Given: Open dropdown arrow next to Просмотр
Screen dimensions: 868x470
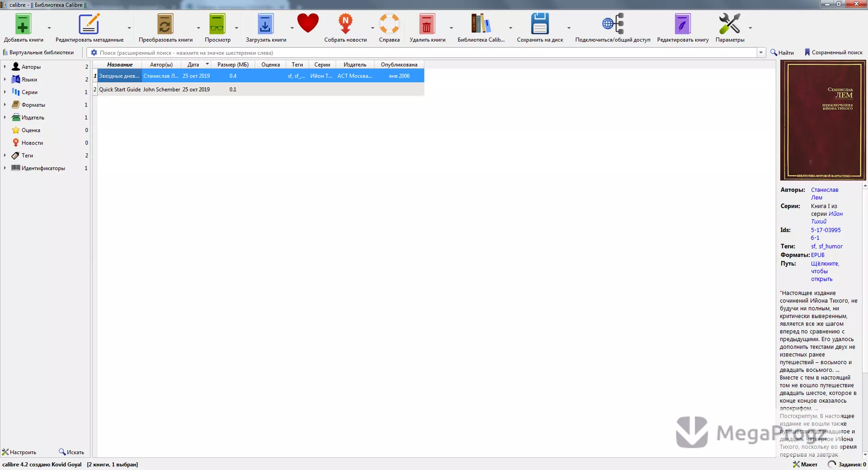Looking at the screenshot, I should point(236,28).
